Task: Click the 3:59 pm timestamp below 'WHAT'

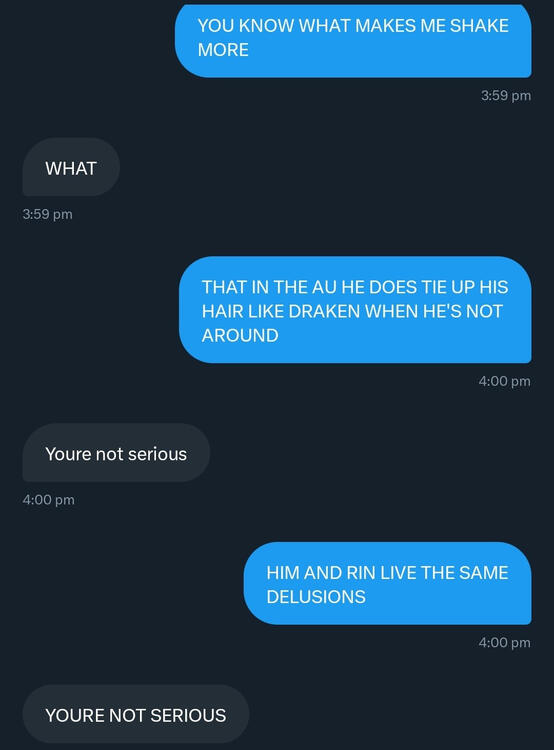Action: (47, 214)
